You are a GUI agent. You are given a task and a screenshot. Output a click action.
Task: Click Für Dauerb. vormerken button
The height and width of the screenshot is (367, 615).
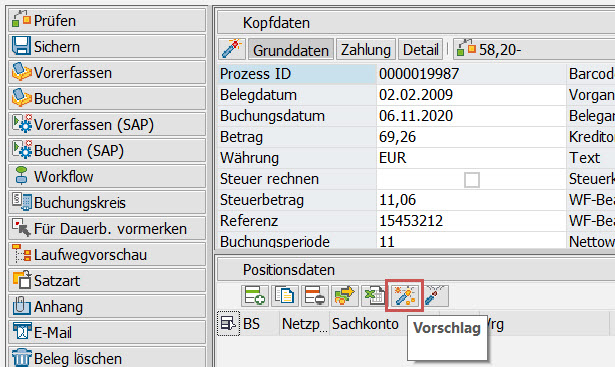pyautogui.click(x=107, y=228)
